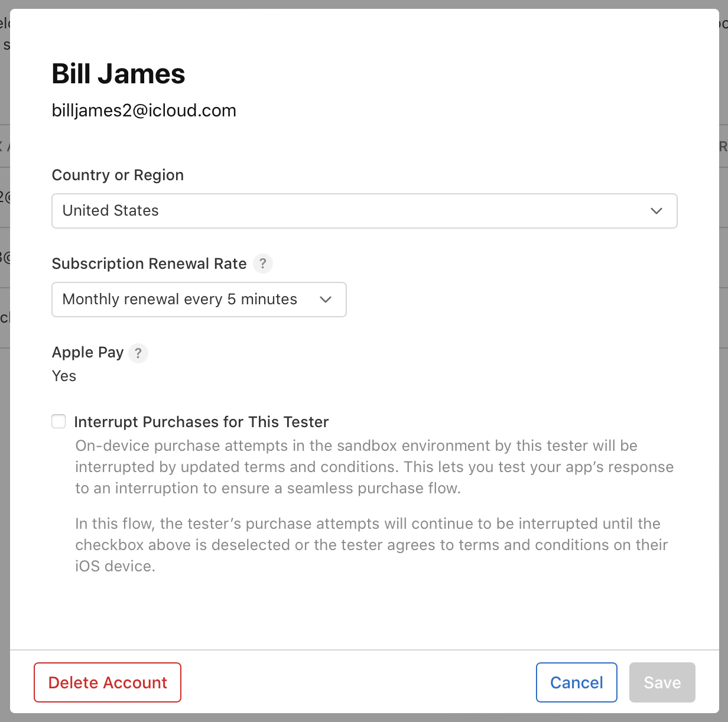Click the question mark beside Subscription Renewal Rate
Screen dimensions: 728x722
(x=263, y=264)
